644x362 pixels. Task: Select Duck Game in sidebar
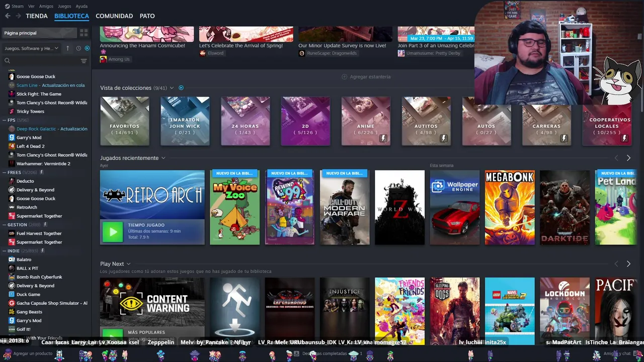click(28, 295)
